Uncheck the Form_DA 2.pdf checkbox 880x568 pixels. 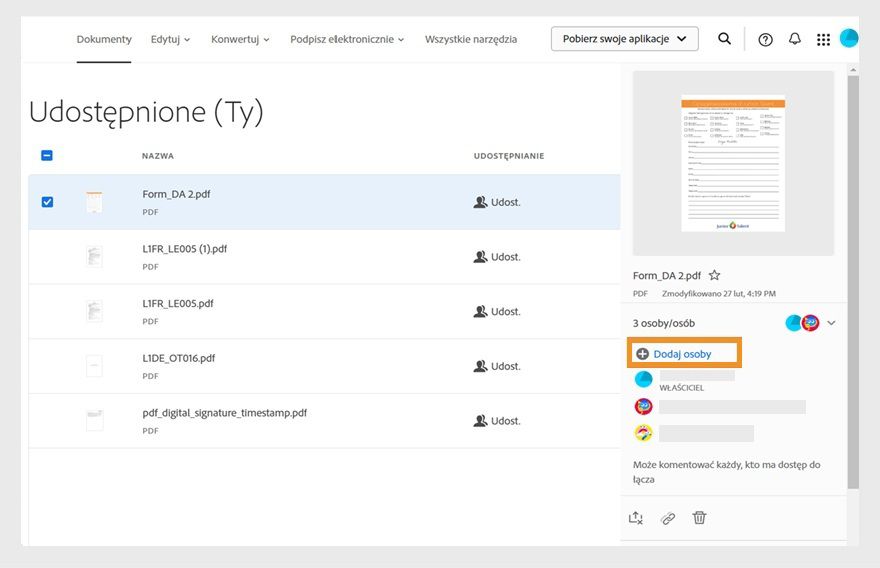click(x=47, y=202)
